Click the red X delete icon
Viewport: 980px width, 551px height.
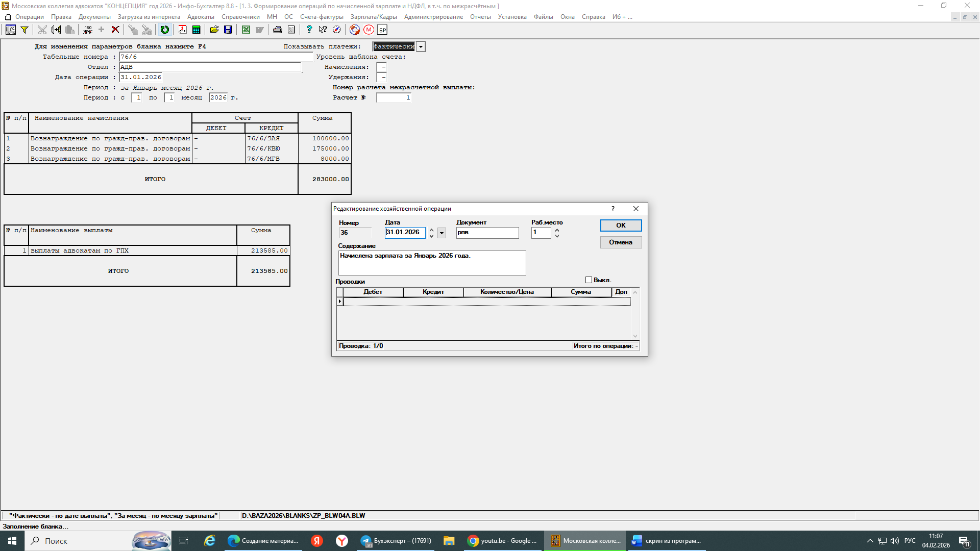(115, 30)
